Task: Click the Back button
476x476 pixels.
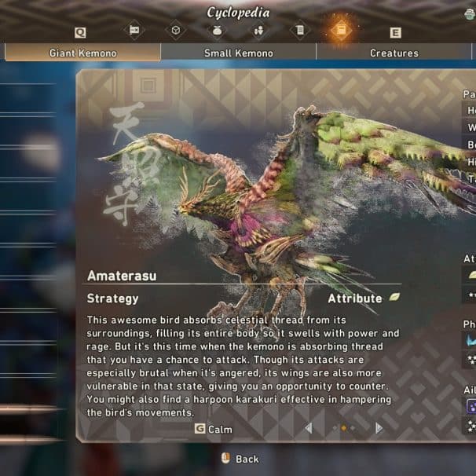Action: 240,459
